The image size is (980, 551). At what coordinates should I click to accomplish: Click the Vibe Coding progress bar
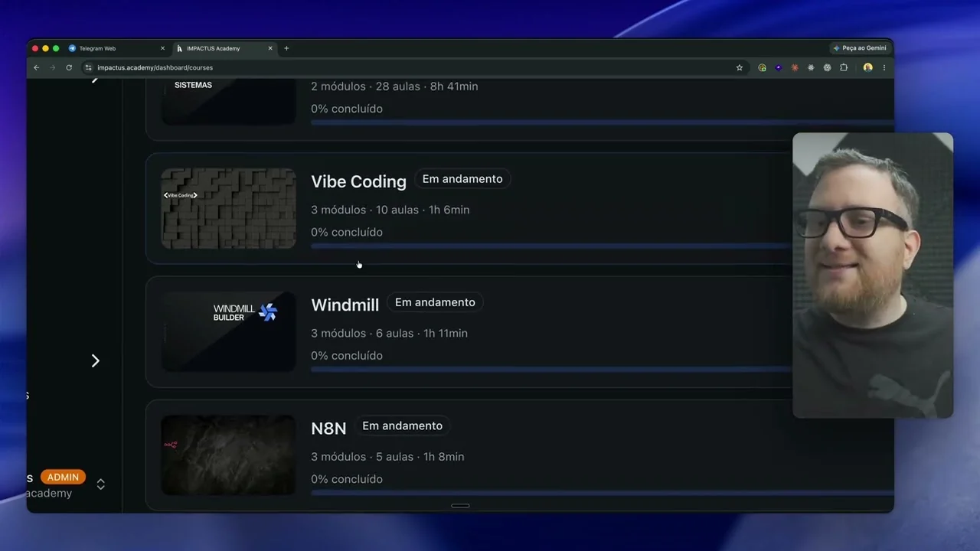[551, 246]
